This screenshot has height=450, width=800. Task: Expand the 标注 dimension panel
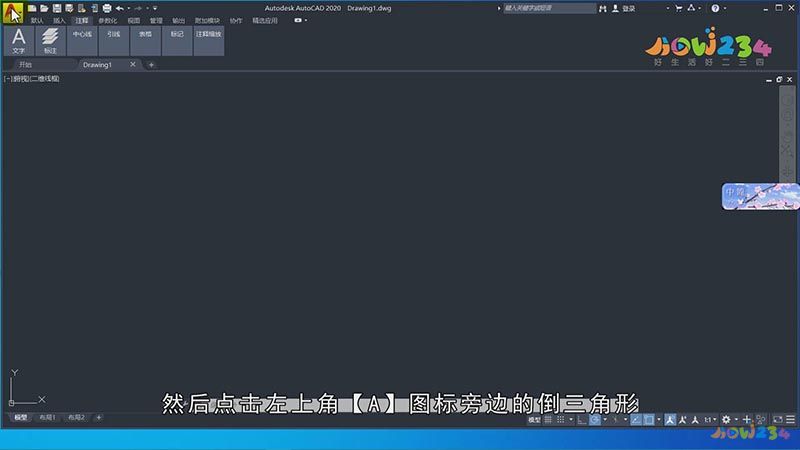[x=50, y=40]
